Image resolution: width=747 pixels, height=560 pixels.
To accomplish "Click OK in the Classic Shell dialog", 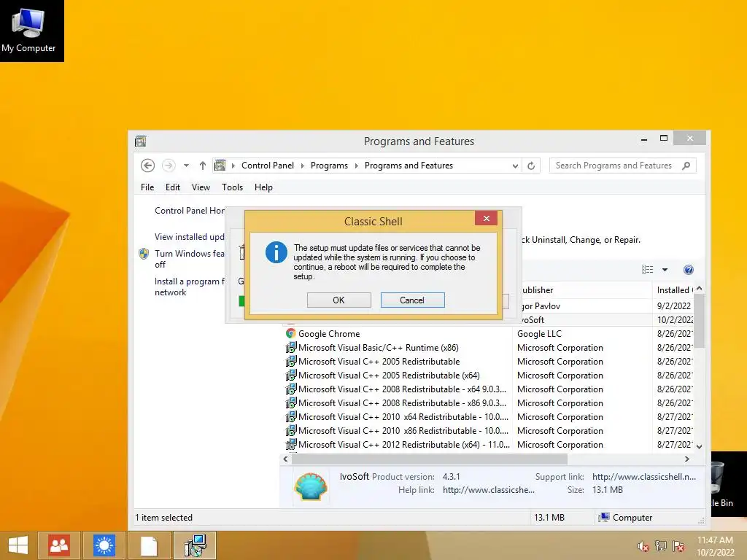I will pos(338,300).
